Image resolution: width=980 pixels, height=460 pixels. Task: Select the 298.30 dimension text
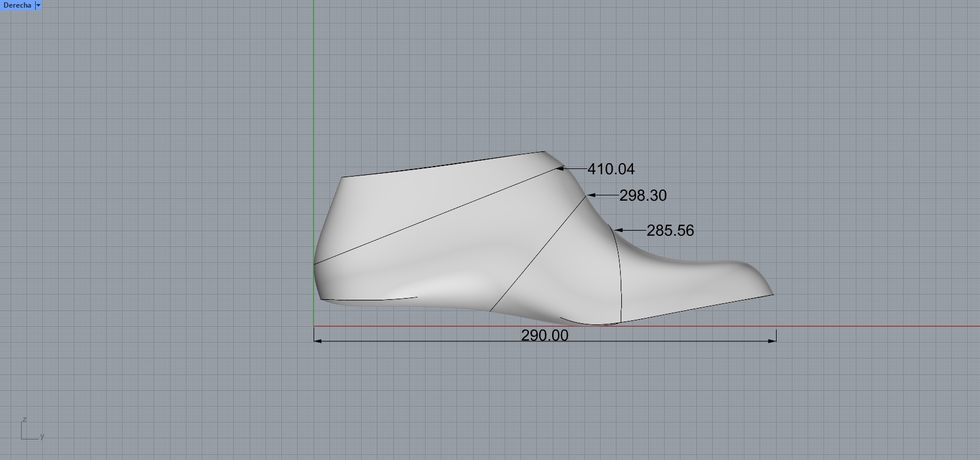click(642, 196)
